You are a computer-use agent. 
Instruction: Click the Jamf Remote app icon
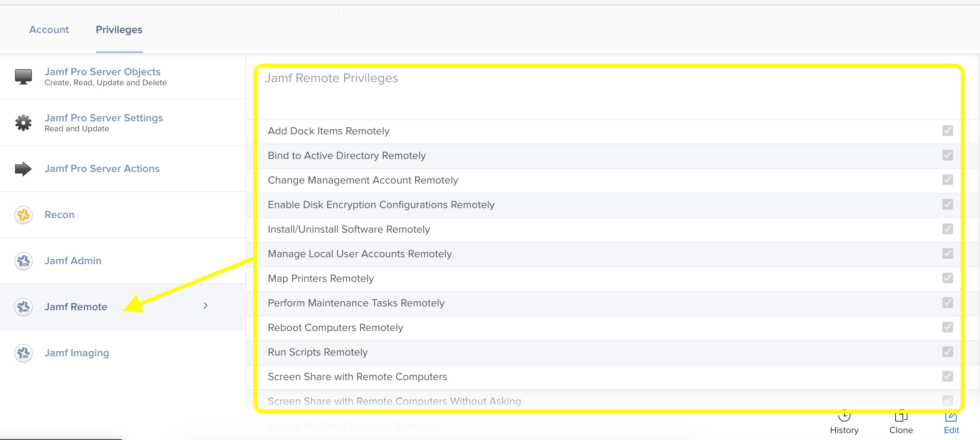click(x=23, y=307)
